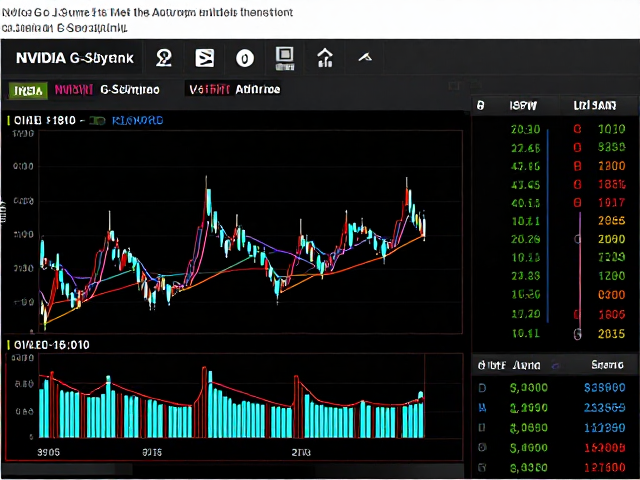Click the D row icon in bottom table
This screenshot has width=640, height=480.
click(x=482, y=387)
